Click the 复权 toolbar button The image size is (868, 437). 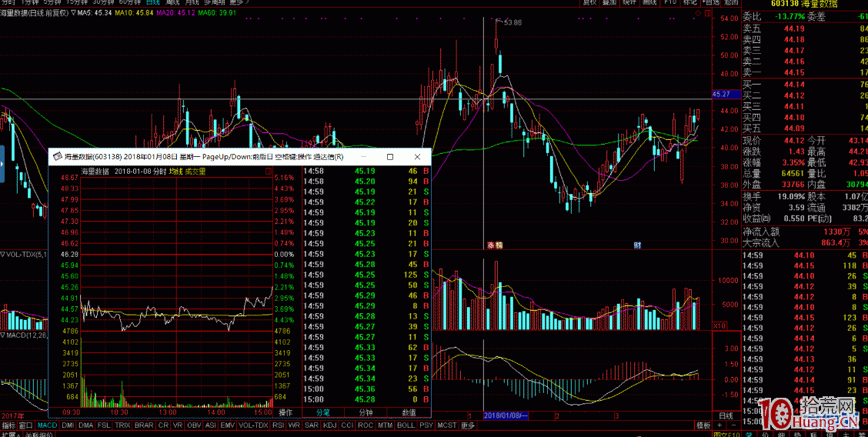[589, 3]
